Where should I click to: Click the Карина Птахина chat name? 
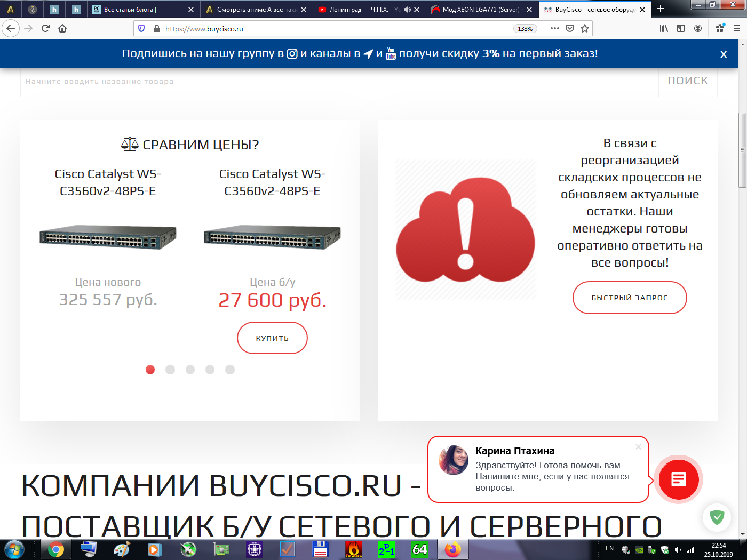tap(515, 451)
